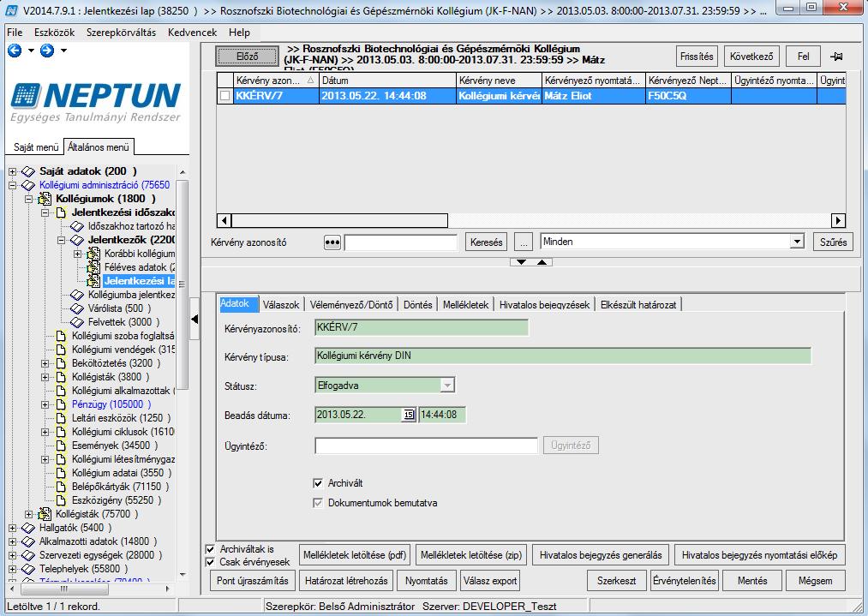Collapse the Kollégiumi adminisztráció node
The image size is (868, 616).
coord(13,185)
